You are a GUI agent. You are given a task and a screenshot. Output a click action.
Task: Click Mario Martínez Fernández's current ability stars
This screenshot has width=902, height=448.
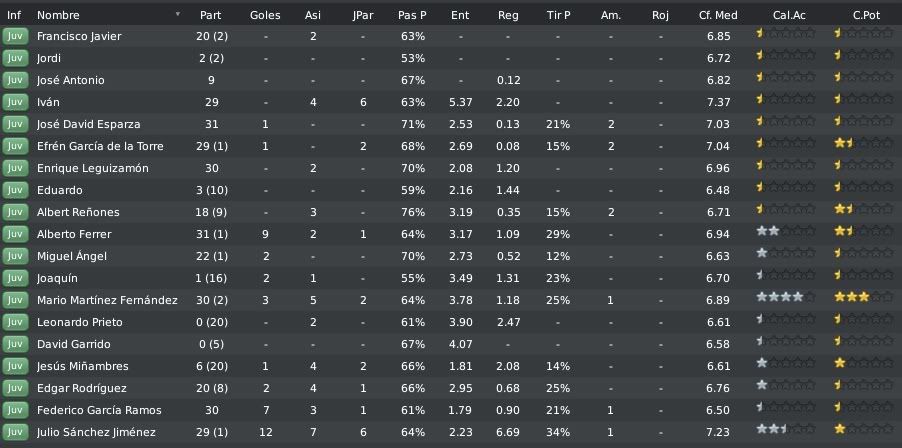tap(786, 297)
